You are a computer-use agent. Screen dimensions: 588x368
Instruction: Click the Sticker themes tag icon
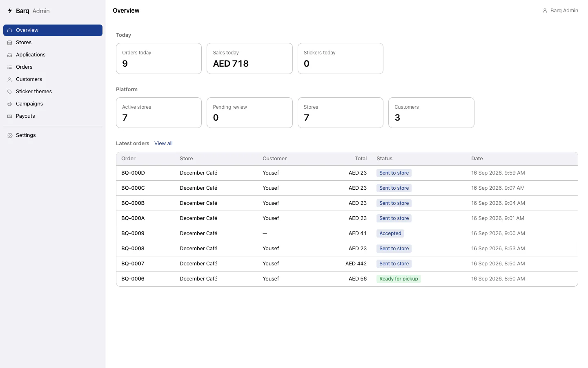click(10, 92)
